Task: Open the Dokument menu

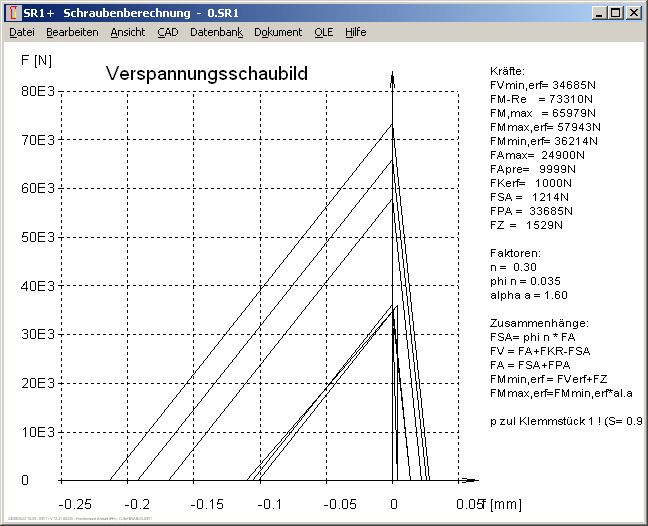Action: [x=278, y=32]
